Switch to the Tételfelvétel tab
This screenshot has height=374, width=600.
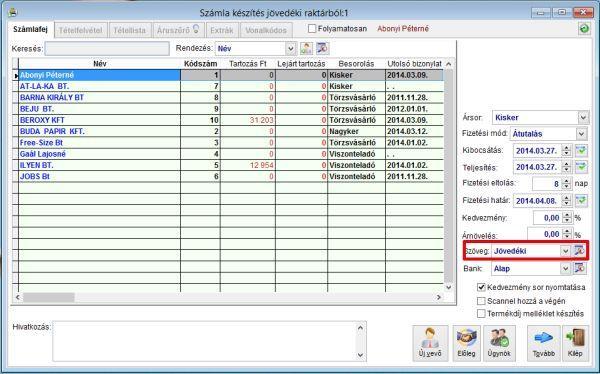[80, 30]
